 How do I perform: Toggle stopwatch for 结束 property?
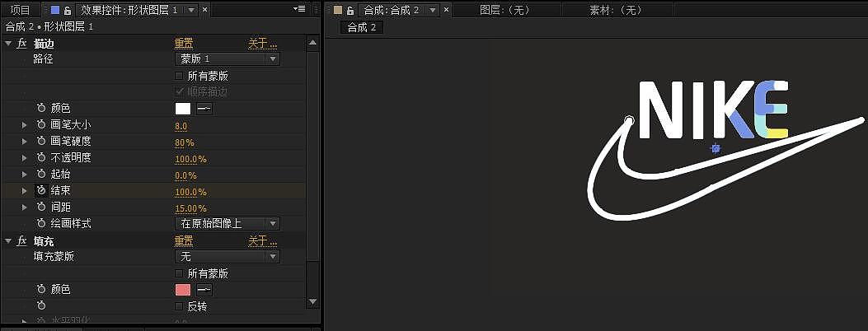[41, 191]
